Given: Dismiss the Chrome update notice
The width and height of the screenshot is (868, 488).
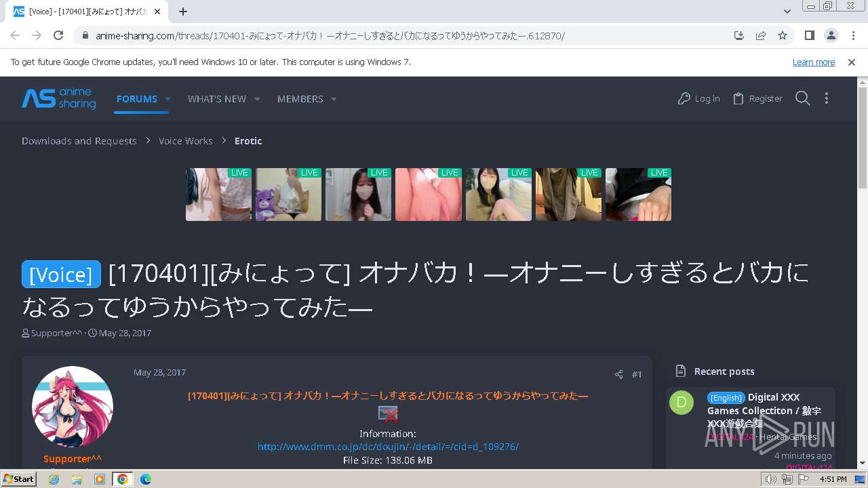Looking at the screenshot, I should (x=852, y=62).
